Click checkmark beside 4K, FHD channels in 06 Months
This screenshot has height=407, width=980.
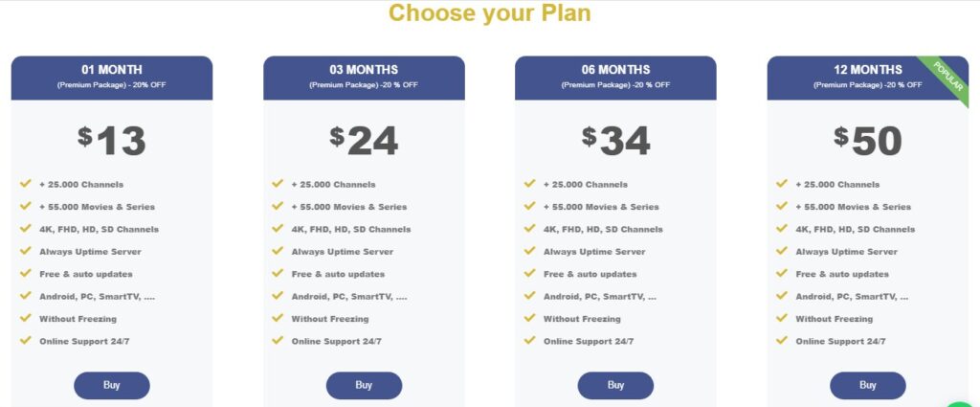click(529, 228)
